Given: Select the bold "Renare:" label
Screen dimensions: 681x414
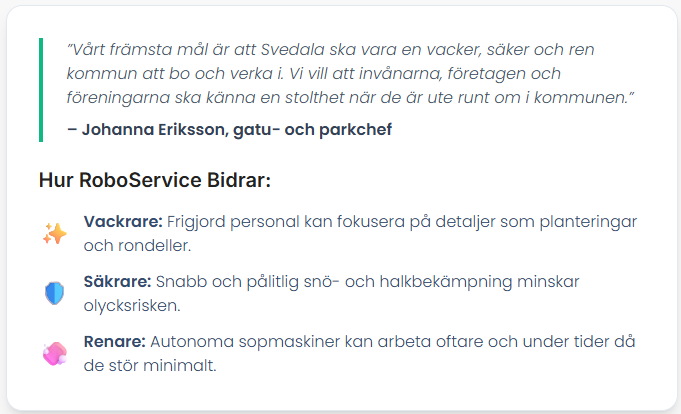Looking at the screenshot, I should click(115, 341).
